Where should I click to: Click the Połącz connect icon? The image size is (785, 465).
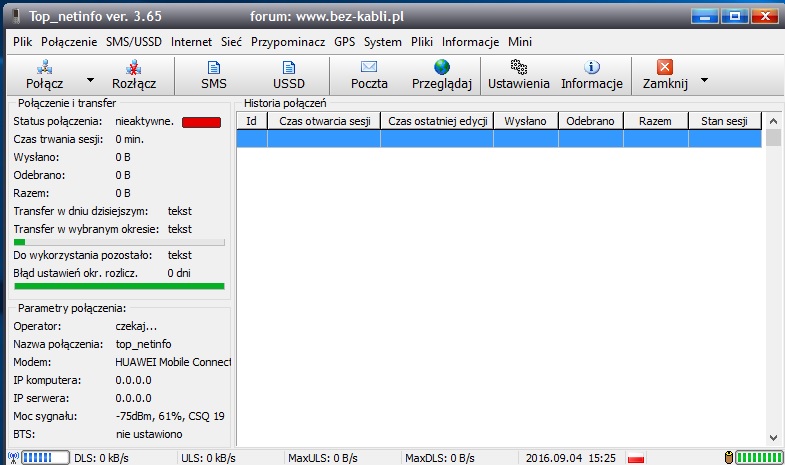pyautogui.click(x=44, y=67)
